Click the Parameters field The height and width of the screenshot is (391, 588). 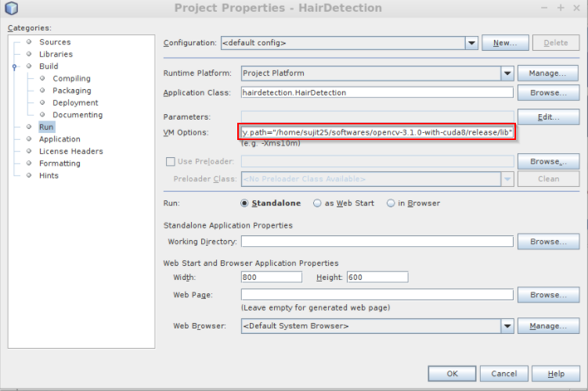pos(377,117)
